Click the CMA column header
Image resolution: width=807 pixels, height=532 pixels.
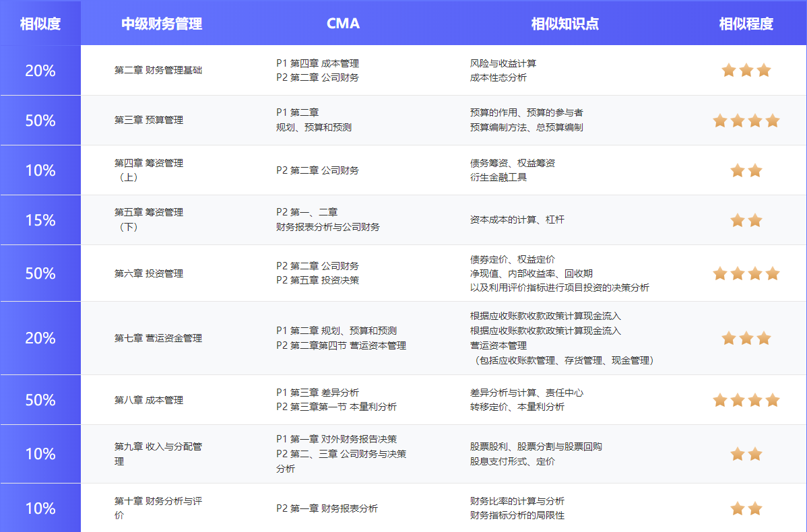pyautogui.click(x=343, y=24)
